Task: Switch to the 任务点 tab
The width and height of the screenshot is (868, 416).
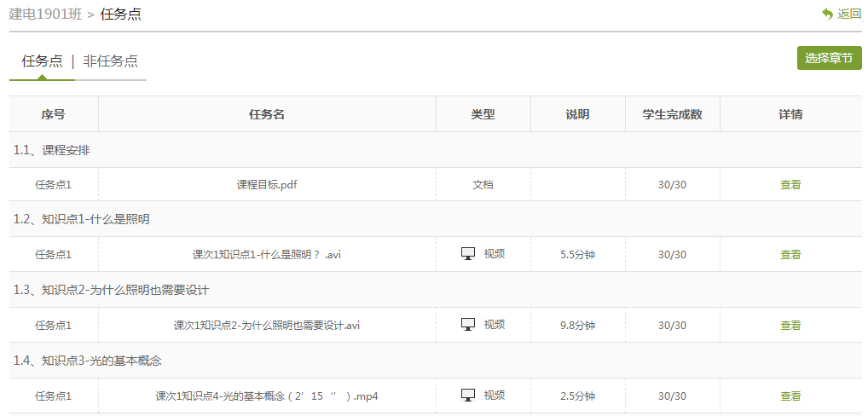Action: 42,61
